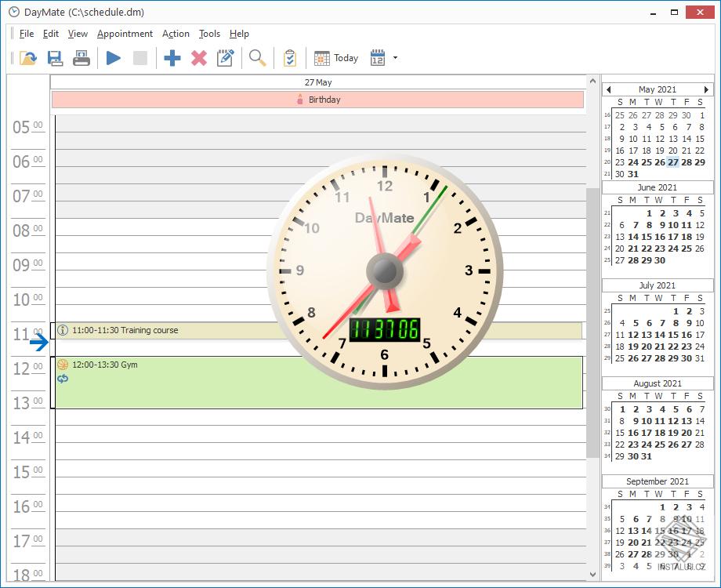The height and width of the screenshot is (588, 721).
Task: Save the schedule with floppy disk icon
Action: click(x=55, y=59)
